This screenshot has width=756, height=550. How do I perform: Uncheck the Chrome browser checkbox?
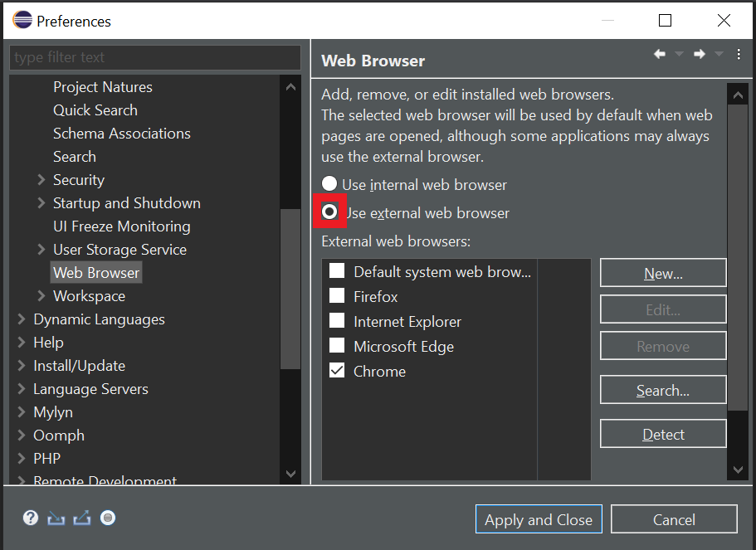(x=336, y=371)
